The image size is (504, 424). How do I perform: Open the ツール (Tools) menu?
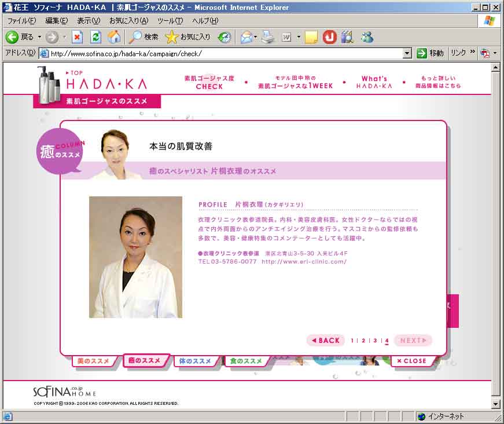click(x=170, y=21)
